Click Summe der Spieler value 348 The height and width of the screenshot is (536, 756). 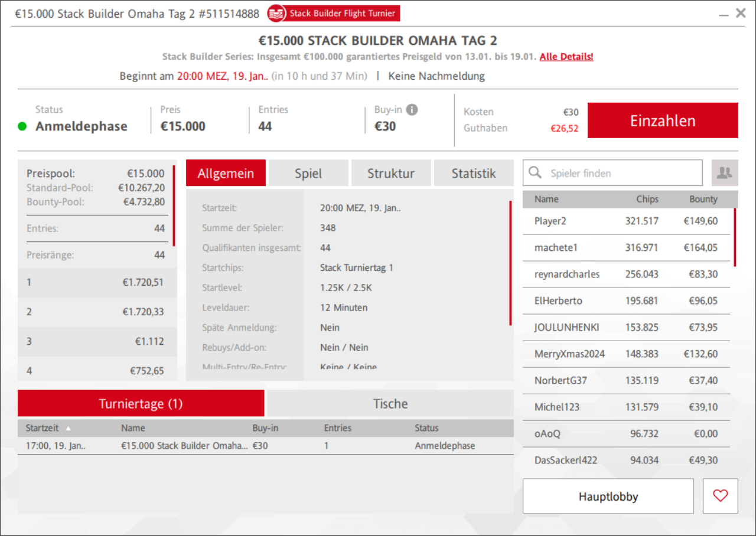(x=328, y=228)
